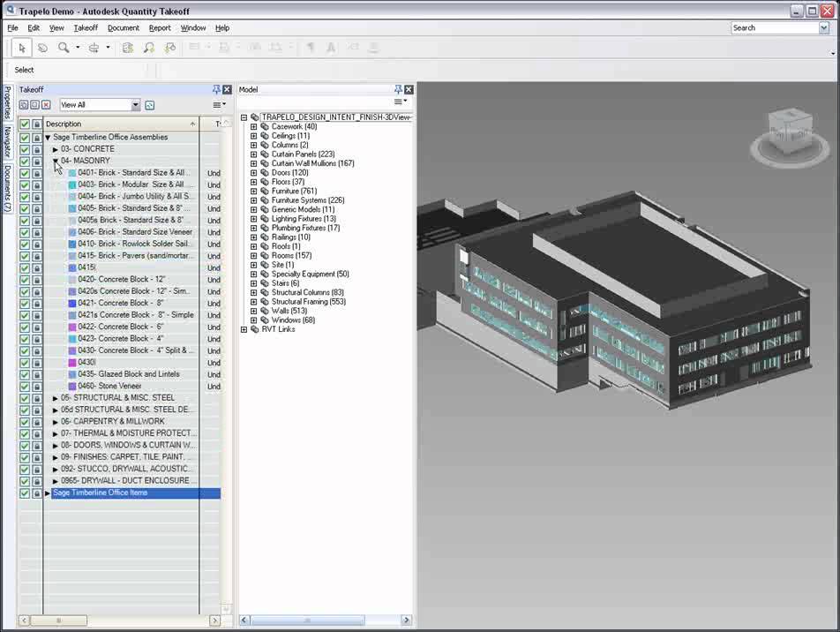Toggle checkbox for Sage Timberline Office Items
Screen dimensions: 840x632
[25, 493]
